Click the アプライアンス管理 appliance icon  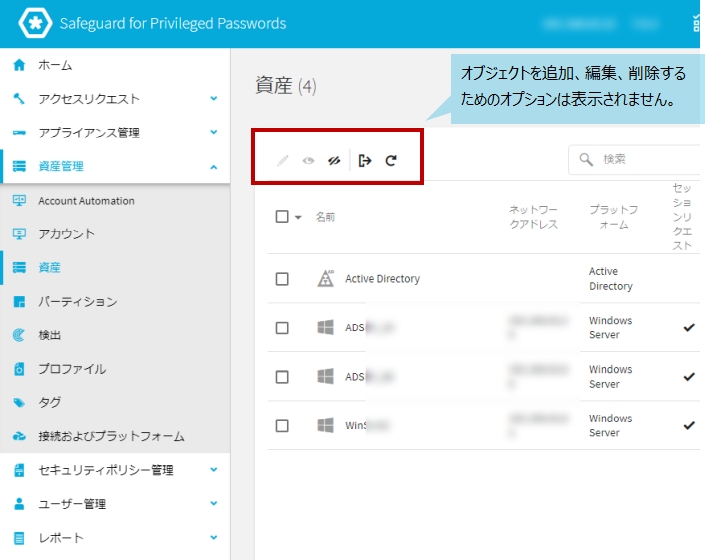pyautogui.click(x=19, y=133)
